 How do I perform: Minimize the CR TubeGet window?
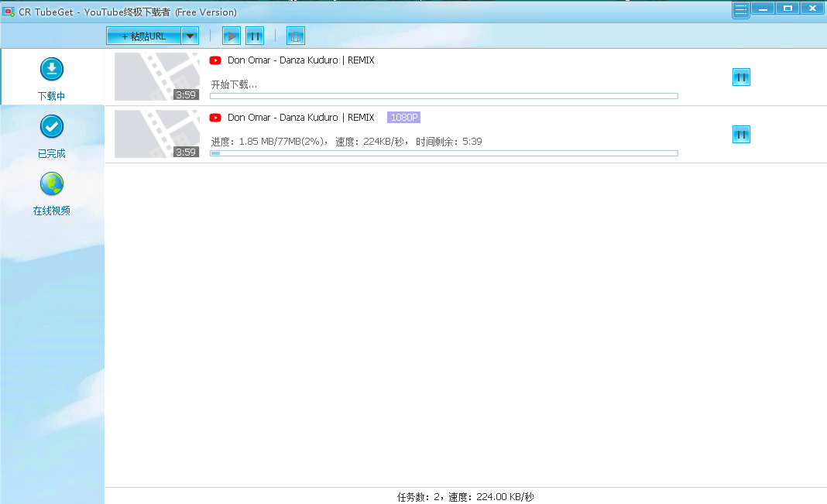763,8
